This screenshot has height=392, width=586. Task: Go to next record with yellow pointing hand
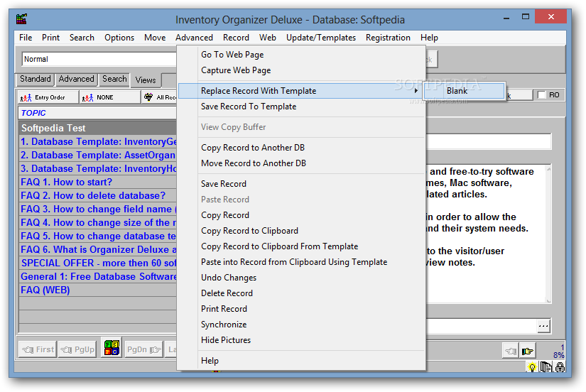(x=527, y=351)
